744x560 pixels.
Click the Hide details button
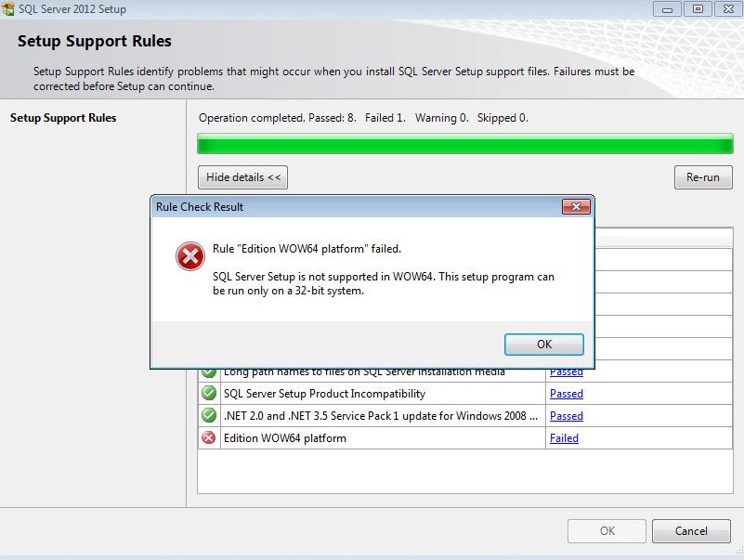point(243,177)
